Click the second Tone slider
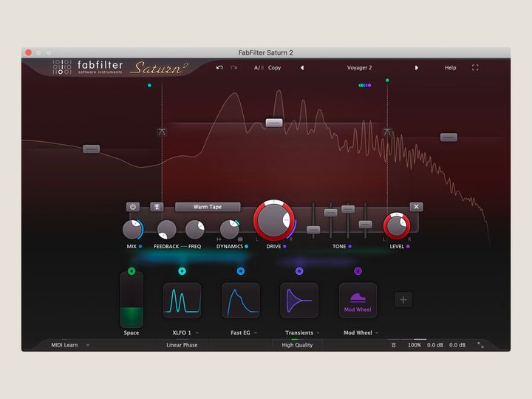Image resolution: width=532 pixels, height=399 pixels. pos(330,213)
